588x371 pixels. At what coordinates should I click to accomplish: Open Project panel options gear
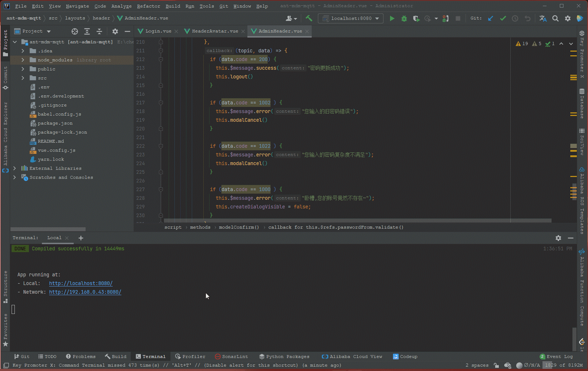(115, 31)
